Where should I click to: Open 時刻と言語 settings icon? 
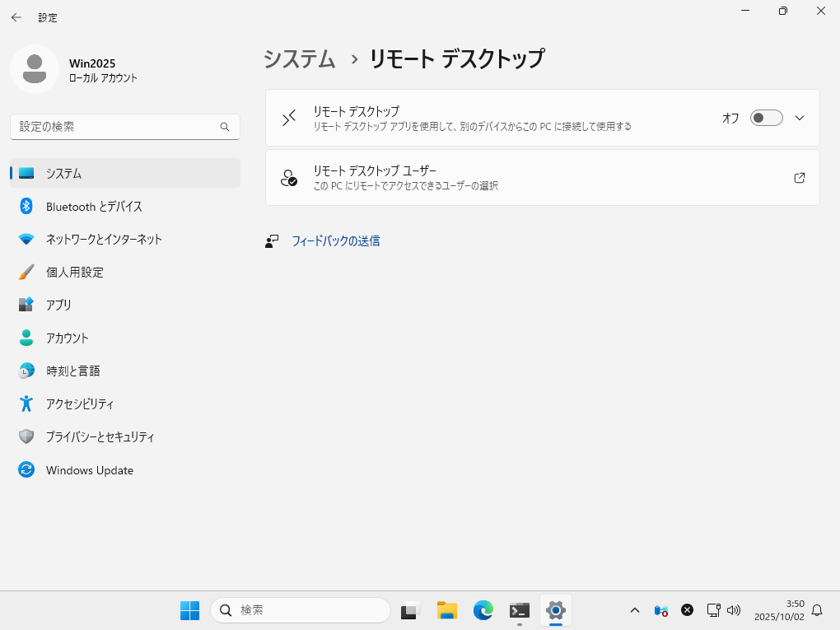26,371
